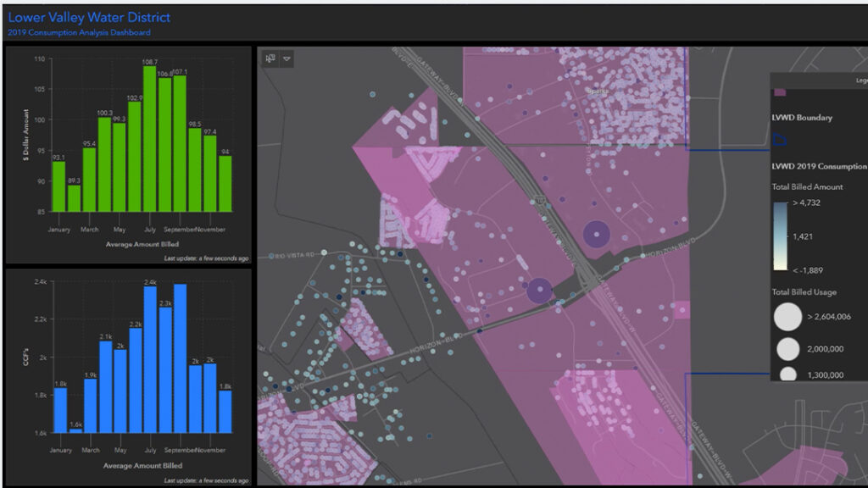
Task: Select the 2,000,000 usage circle symbol
Action: tap(787, 349)
